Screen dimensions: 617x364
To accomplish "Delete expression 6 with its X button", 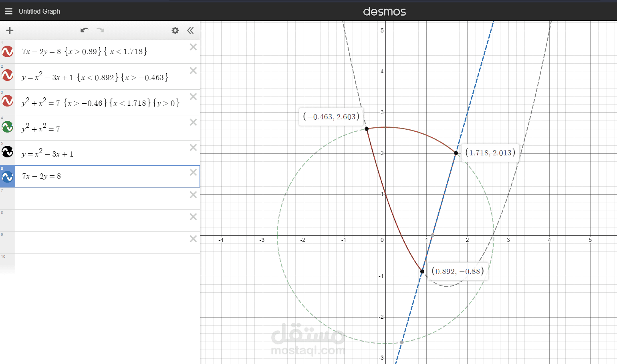I will (x=193, y=172).
